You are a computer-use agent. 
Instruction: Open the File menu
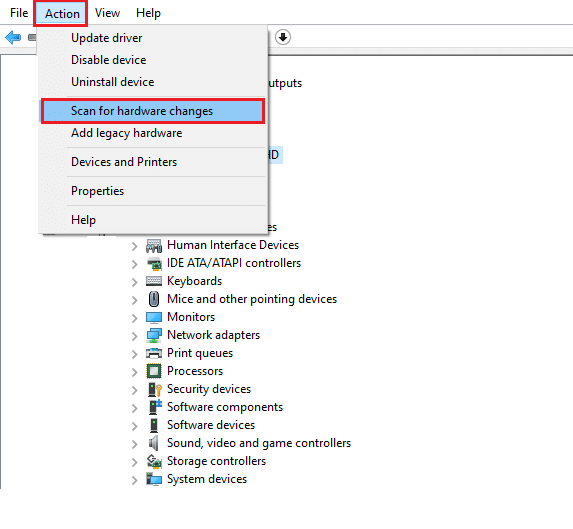click(x=19, y=13)
